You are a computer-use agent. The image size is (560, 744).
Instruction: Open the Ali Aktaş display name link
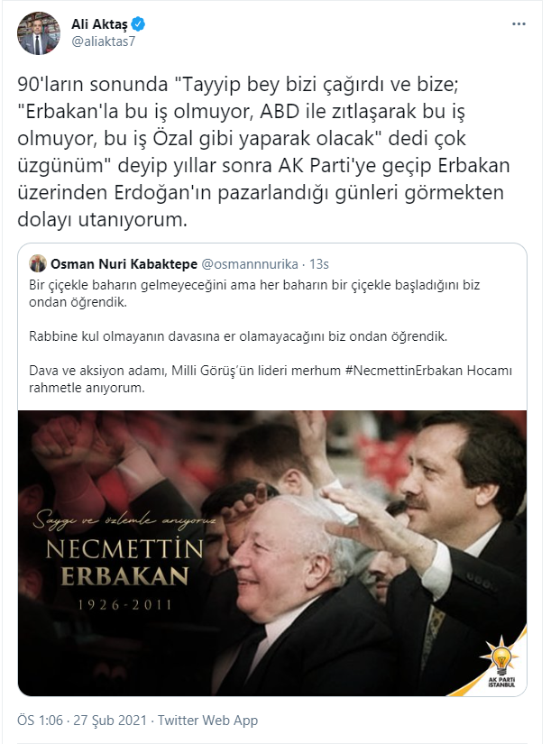click(x=100, y=23)
